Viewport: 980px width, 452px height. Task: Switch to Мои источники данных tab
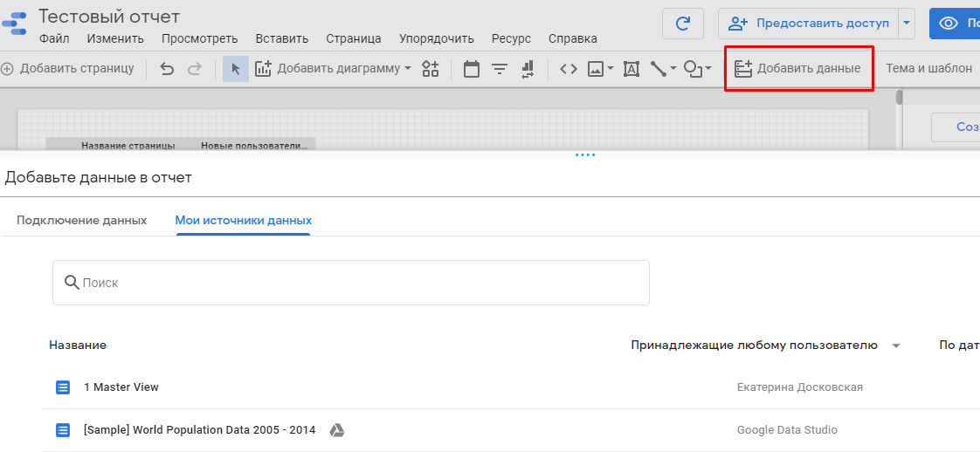click(x=243, y=221)
